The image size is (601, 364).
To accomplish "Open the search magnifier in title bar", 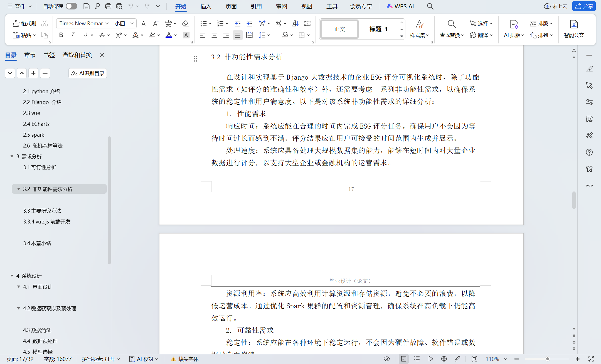I will [x=430, y=6].
